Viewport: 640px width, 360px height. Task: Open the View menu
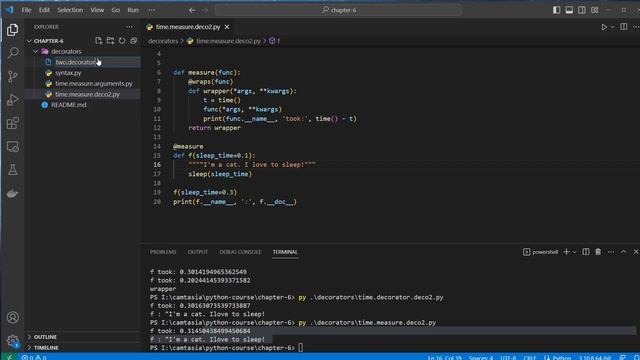coord(97,10)
